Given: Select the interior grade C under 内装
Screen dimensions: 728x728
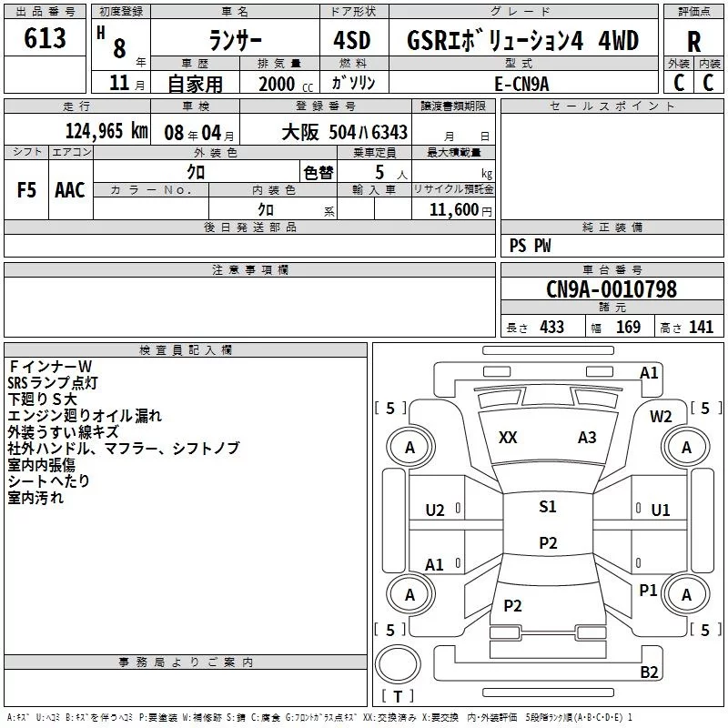Looking at the screenshot, I should [x=708, y=83].
